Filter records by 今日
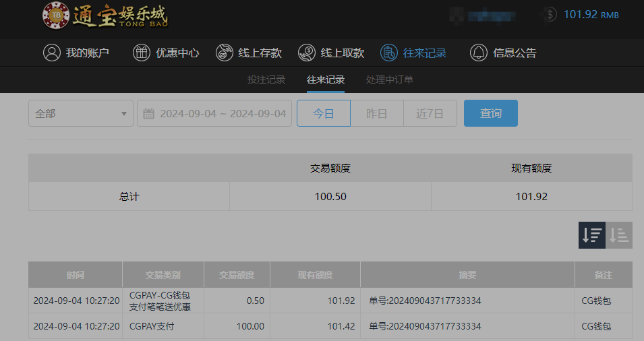The width and height of the screenshot is (644, 341). click(x=324, y=113)
